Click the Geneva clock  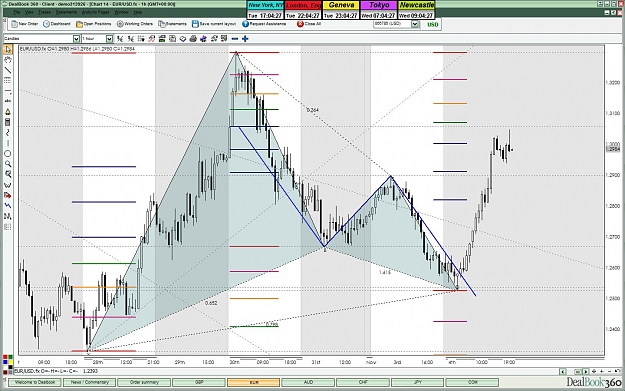[x=341, y=10]
